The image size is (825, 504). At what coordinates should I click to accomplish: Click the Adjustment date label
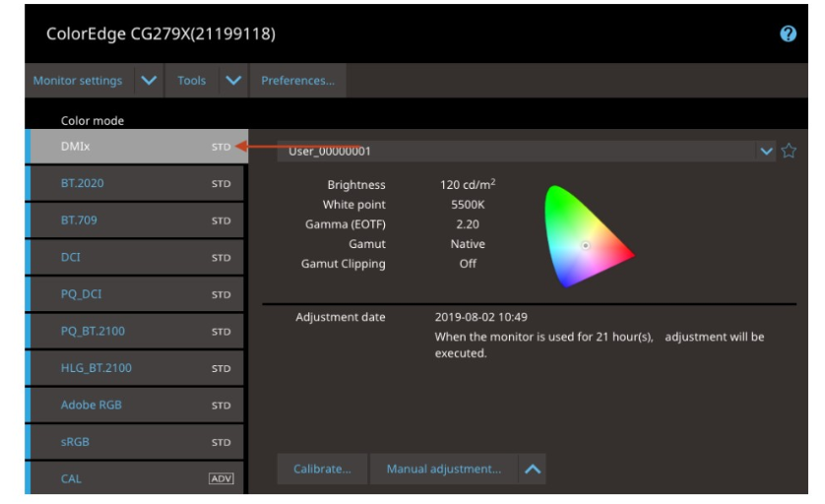point(341,317)
